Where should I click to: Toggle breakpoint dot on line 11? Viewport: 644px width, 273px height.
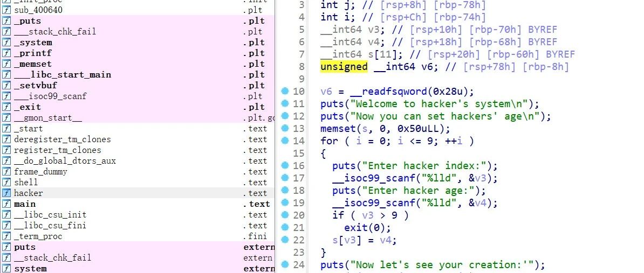coord(285,103)
